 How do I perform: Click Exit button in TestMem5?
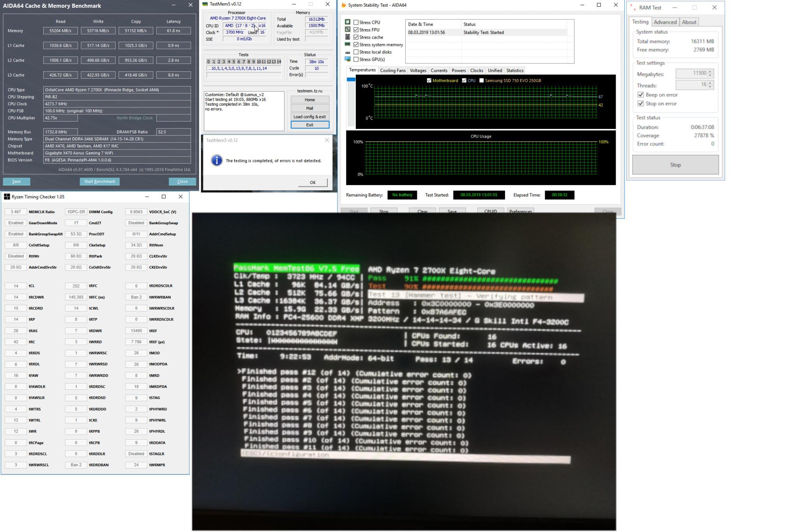[310, 125]
